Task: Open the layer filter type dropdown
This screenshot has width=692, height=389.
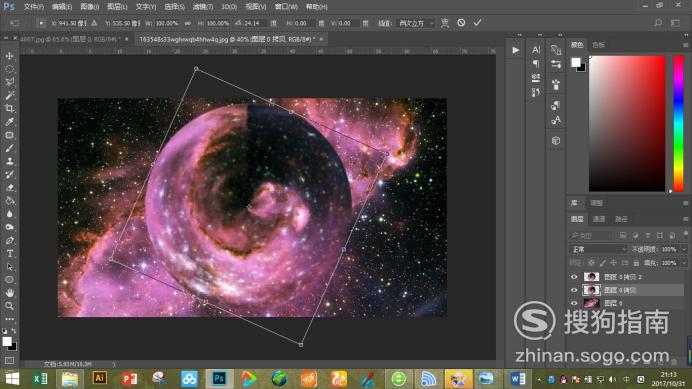Action: coord(590,235)
